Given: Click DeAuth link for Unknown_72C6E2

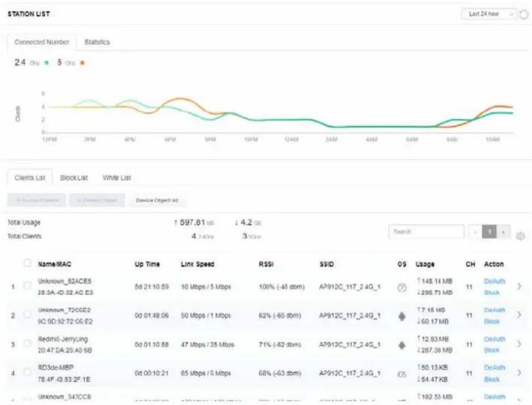Looking at the screenshot, I should click(x=494, y=310).
